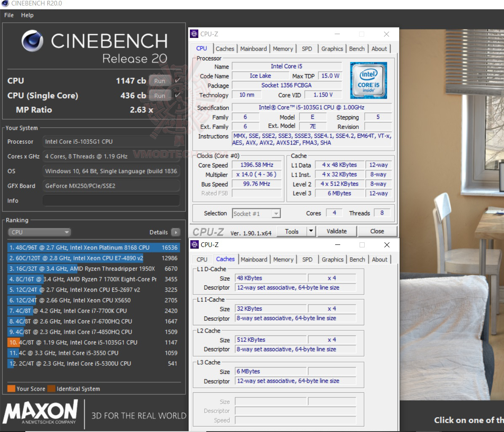This screenshot has height=432, width=504.
Task: Open the Memory tab in the upper CPU-Z window
Action: 283,49
